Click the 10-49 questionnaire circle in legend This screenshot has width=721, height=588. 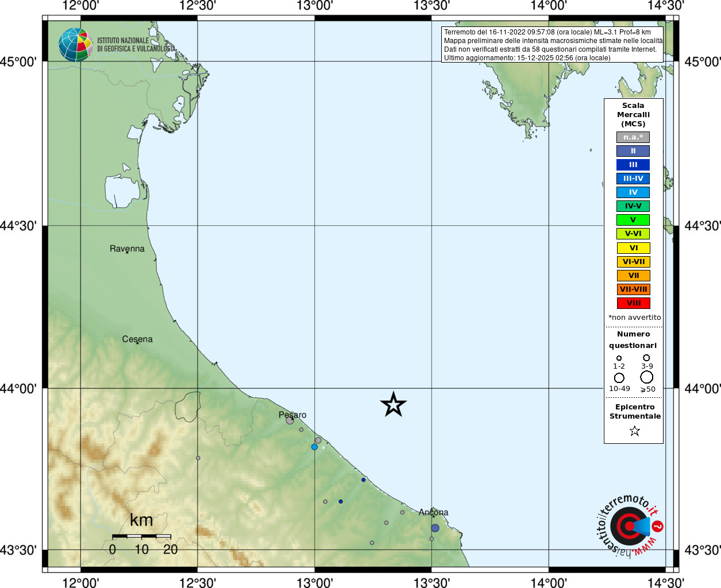(619, 378)
